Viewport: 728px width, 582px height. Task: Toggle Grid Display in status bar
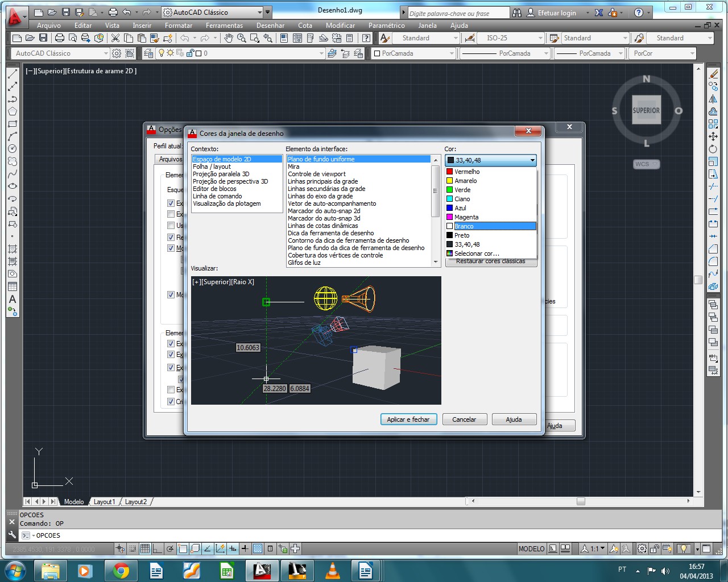coord(145,548)
